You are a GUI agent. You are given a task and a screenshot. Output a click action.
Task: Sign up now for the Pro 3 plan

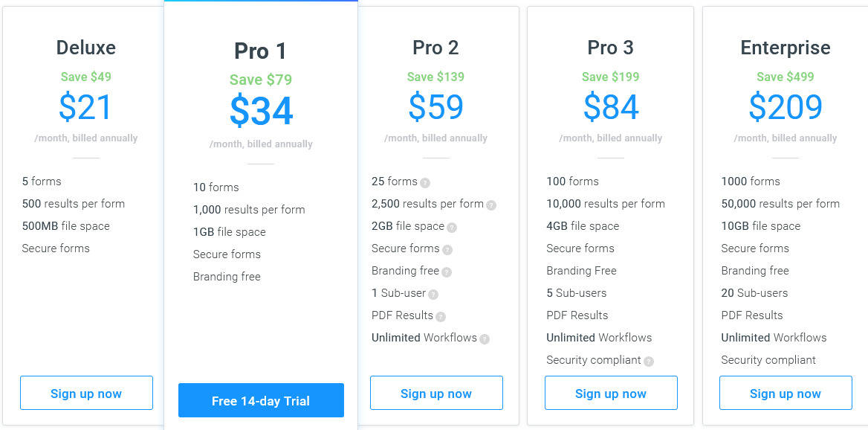611,393
